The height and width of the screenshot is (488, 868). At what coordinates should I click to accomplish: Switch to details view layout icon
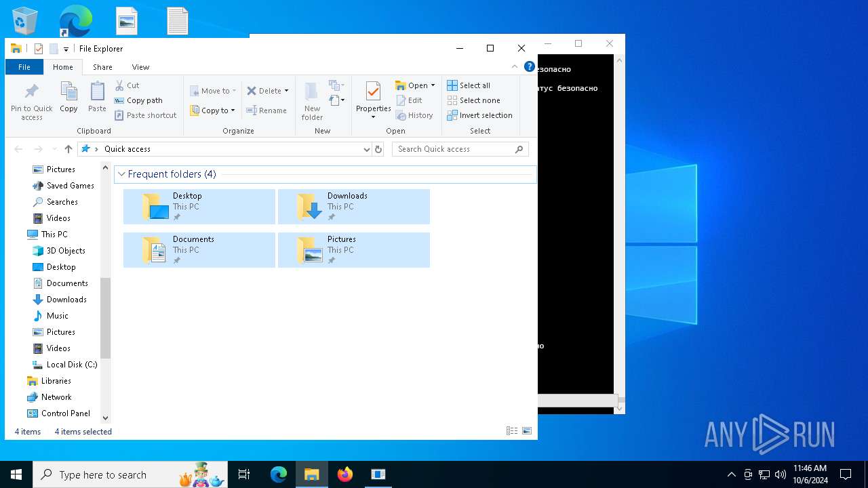(x=512, y=431)
